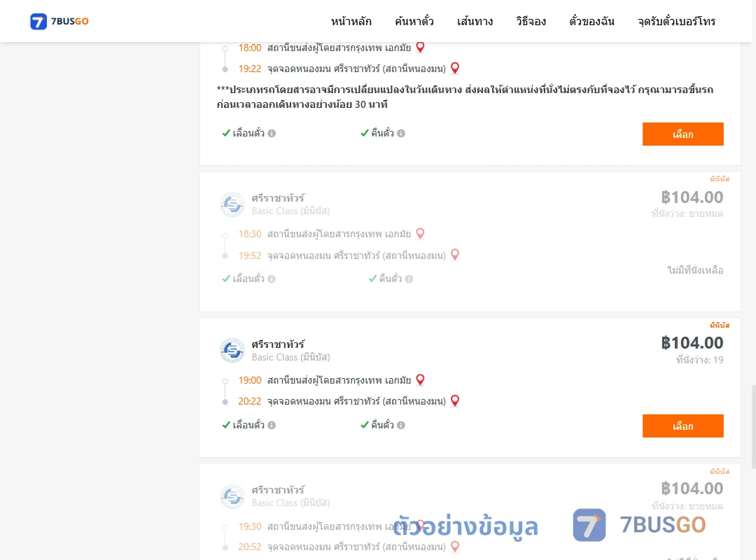The image size is (756, 560).
Task: Go to หน้าหลัก menu item
Action: coord(351,21)
